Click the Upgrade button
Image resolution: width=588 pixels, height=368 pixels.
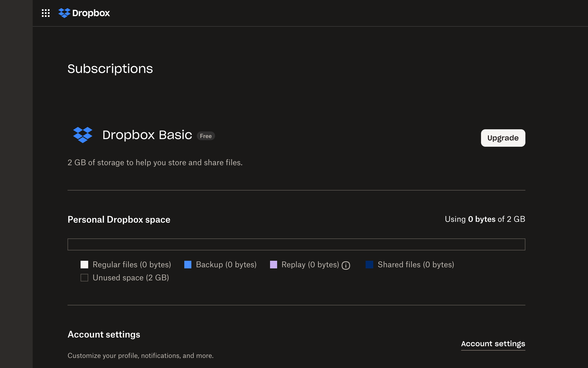(x=503, y=138)
